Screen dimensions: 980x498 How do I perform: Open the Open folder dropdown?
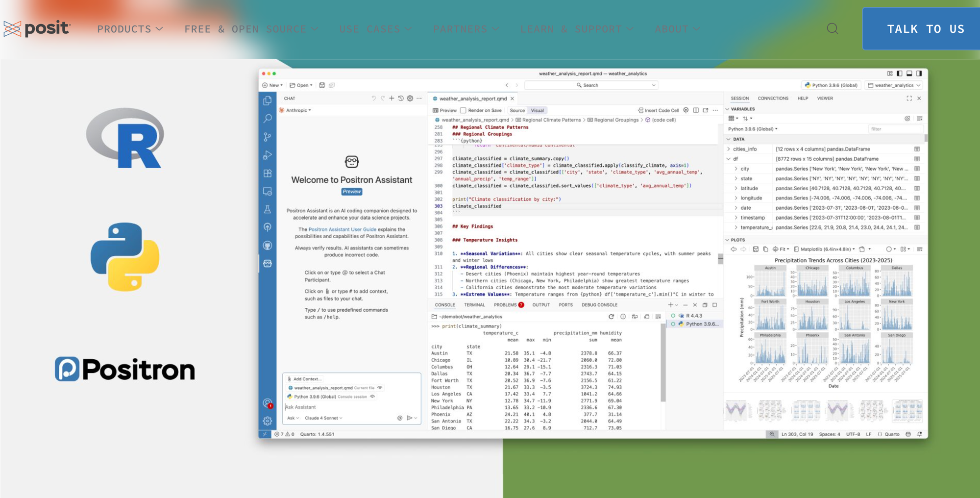(301, 85)
